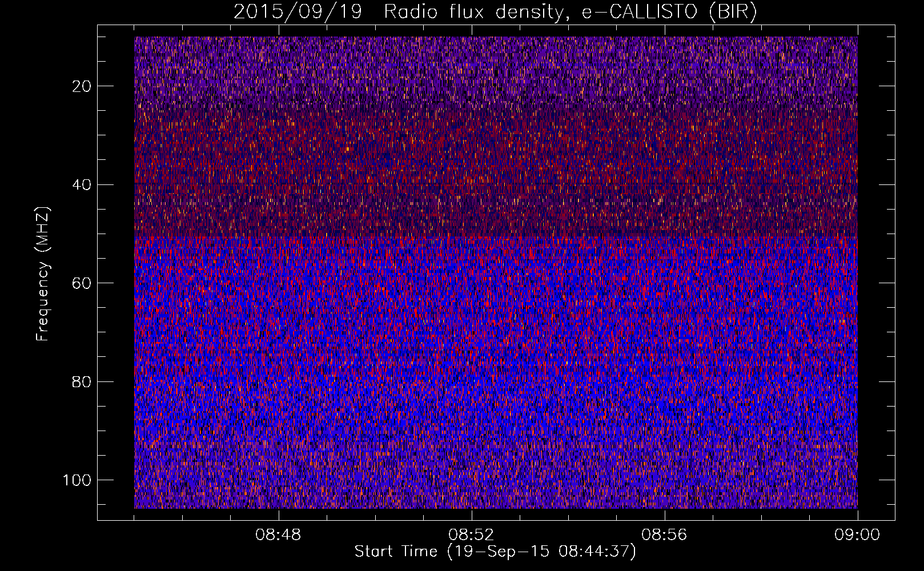The width and height of the screenshot is (924, 571).
Task: Click the 20 frequency tick label
Action: (x=82, y=86)
